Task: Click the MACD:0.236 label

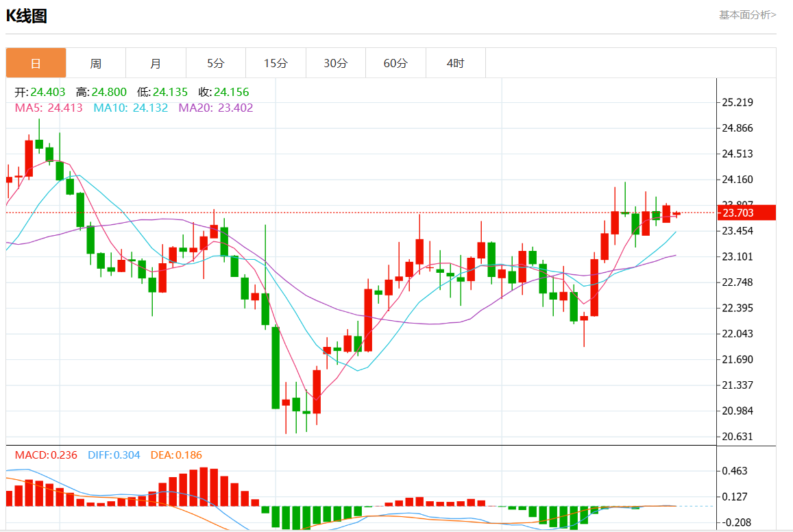Action: tap(46, 455)
